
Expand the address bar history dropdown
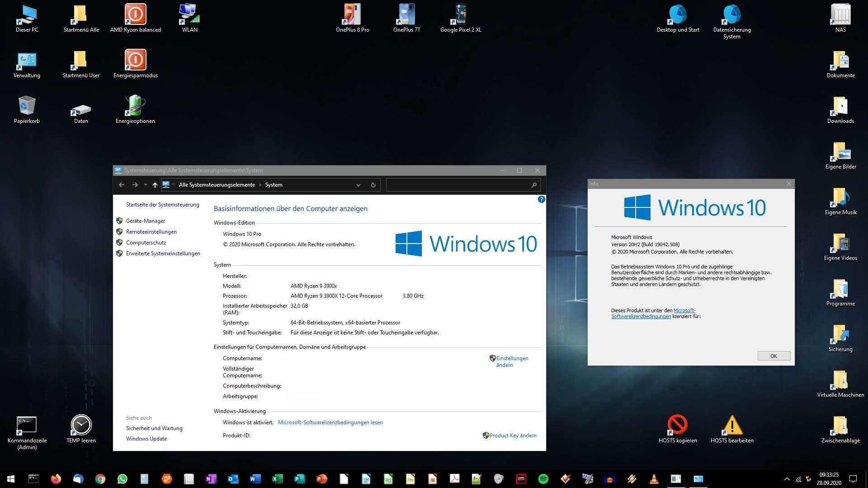[358, 185]
